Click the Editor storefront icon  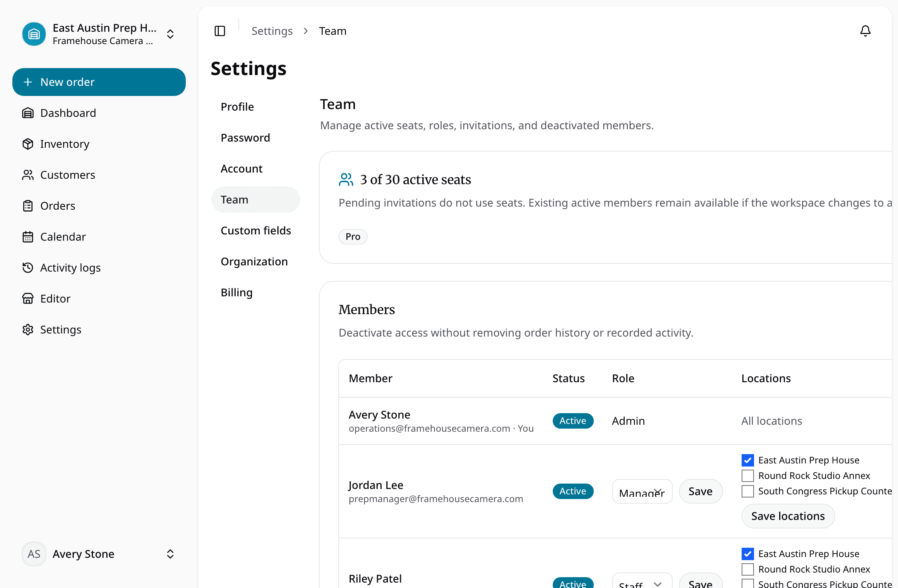tap(28, 299)
